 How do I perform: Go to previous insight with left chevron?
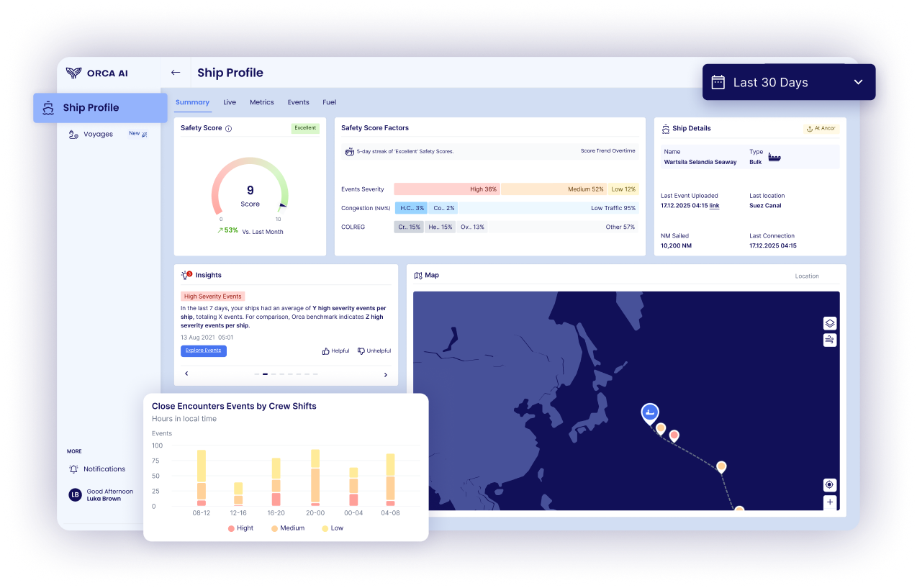(187, 374)
